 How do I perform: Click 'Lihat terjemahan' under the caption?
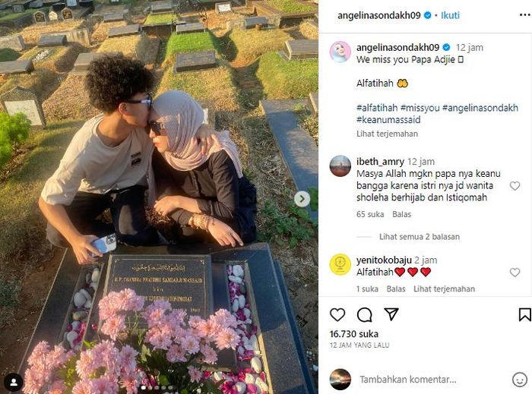tap(387, 134)
